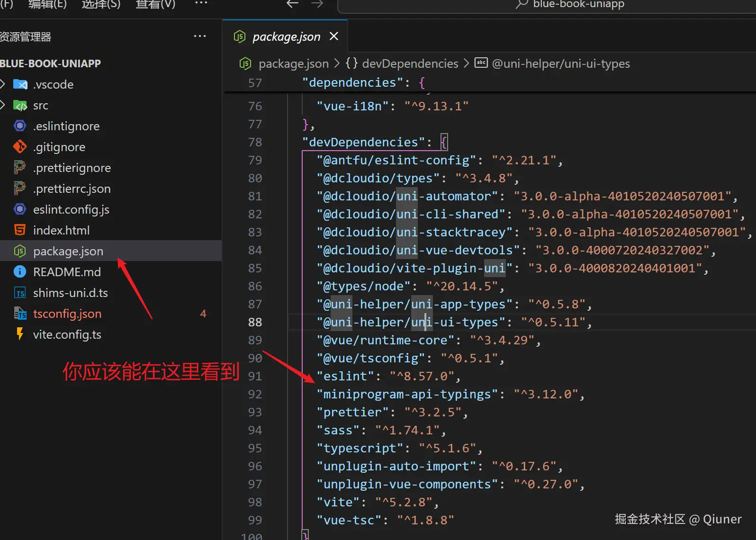The width and height of the screenshot is (756, 540).
Task: Click the "vue-tsc" key on line 99
Action: (349, 520)
